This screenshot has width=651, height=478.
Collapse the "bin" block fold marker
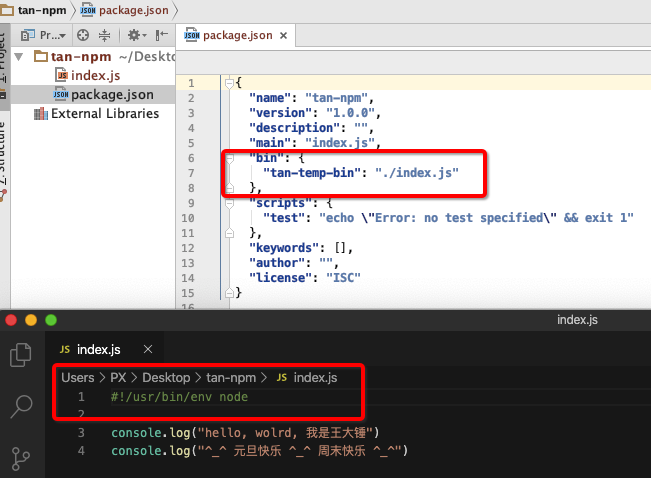[x=228, y=158]
